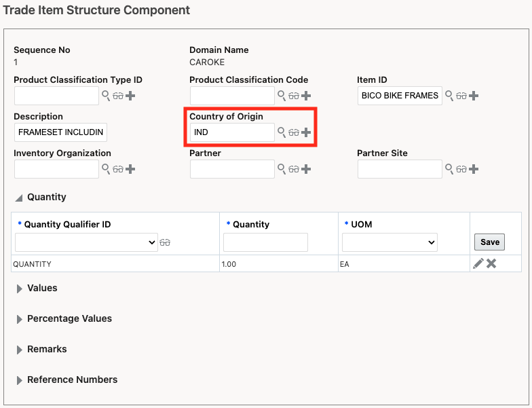Click the Description text field
This screenshot has width=532, height=408.
[x=60, y=132]
